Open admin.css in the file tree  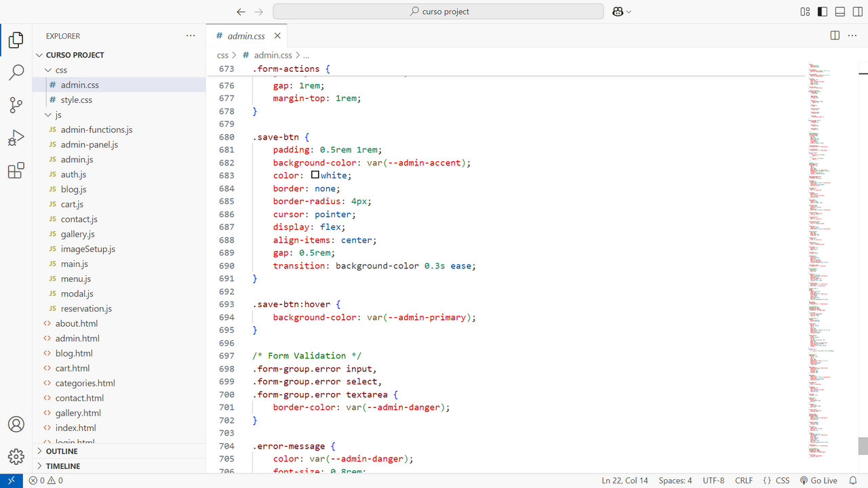pyautogui.click(x=119, y=85)
